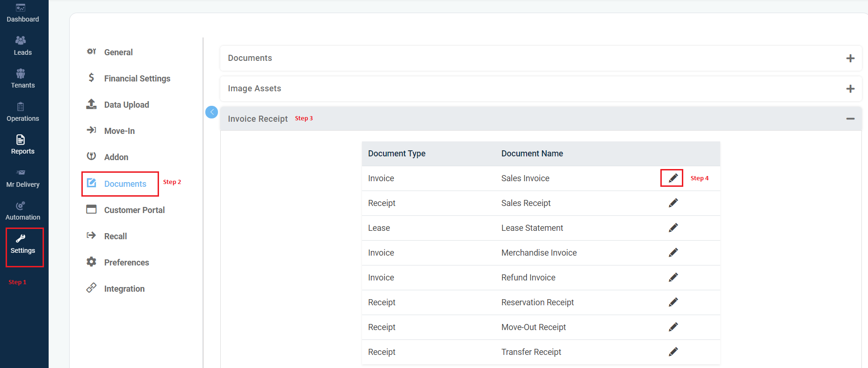
Task: Click the Lease document type cell
Action: tap(379, 228)
